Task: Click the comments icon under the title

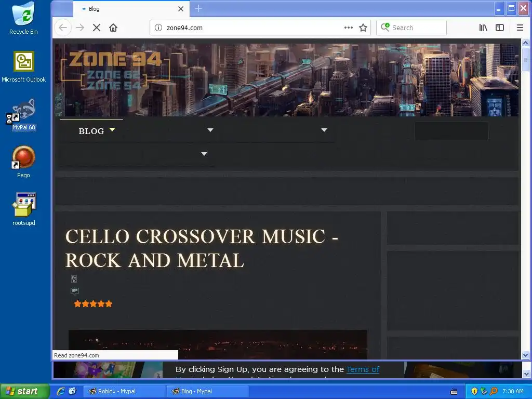Action: click(75, 291)
